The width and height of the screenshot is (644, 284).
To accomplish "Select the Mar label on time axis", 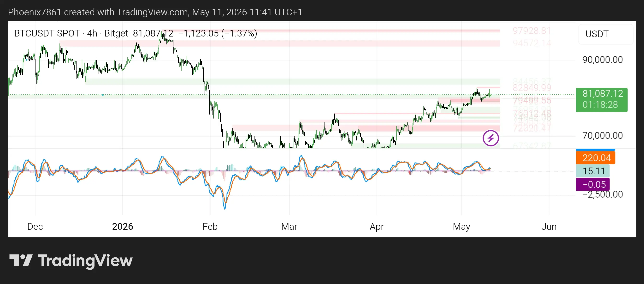I will 289,226.
